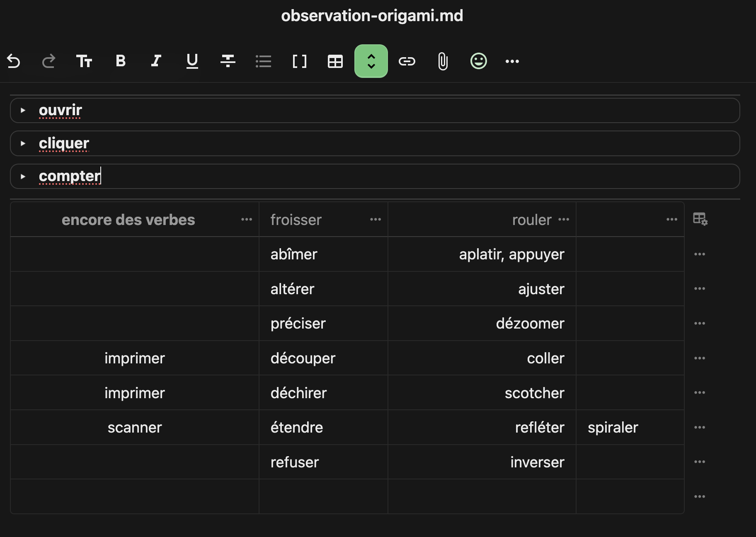Image resolution: width=756 pixels, height=537 pixels.
Task: Toggle the highlighted collapsible section button
Action: (371, 61)
